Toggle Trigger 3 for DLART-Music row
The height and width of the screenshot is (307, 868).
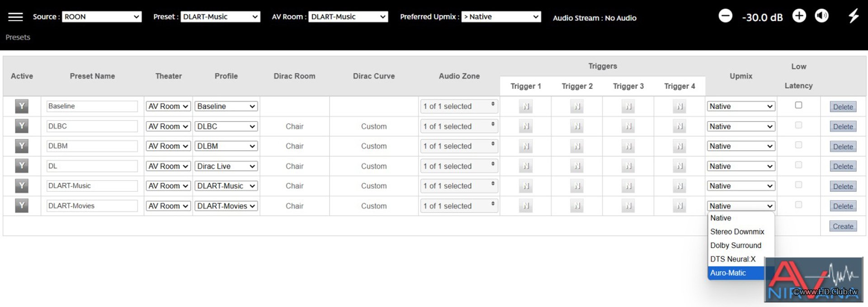(x=628, y=186)
